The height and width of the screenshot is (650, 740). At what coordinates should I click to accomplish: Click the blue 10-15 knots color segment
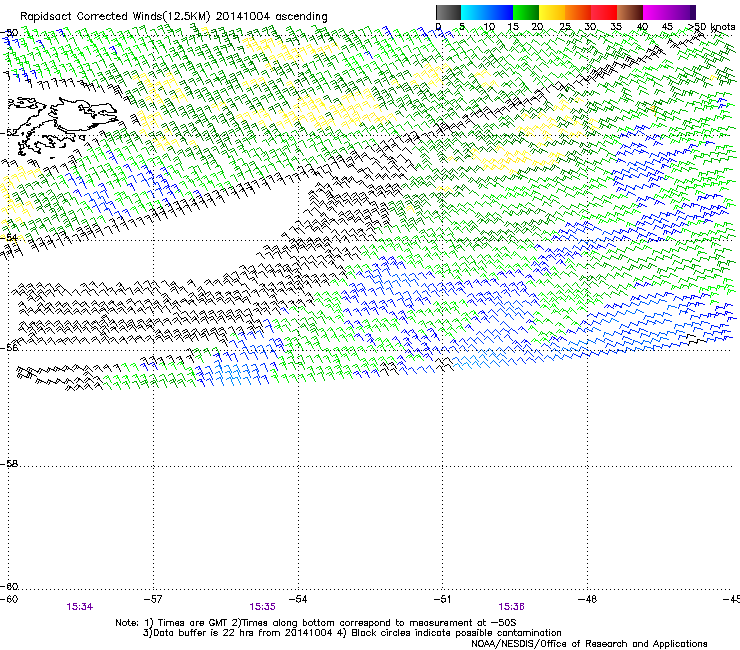point(500,12)
